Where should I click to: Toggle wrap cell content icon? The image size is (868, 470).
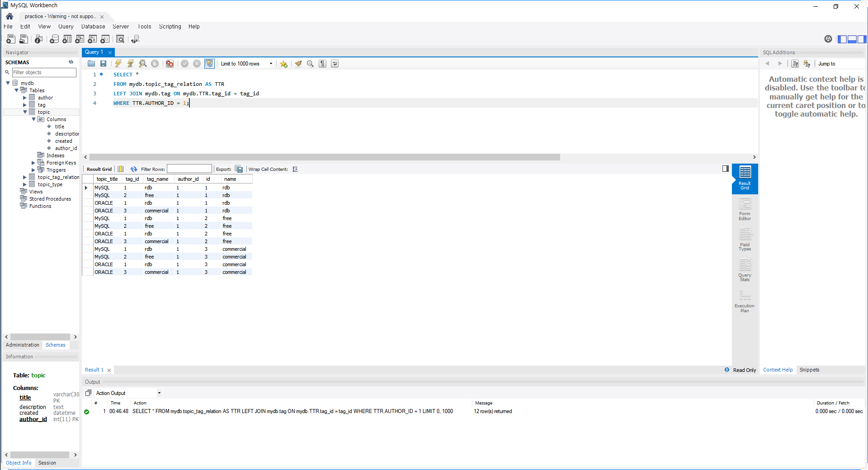pos(295,169)
